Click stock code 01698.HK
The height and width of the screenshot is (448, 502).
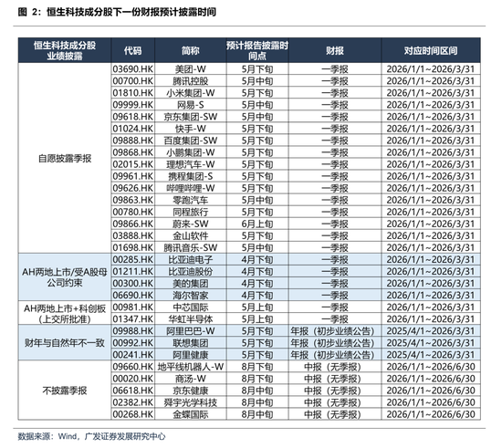[133, 247]
